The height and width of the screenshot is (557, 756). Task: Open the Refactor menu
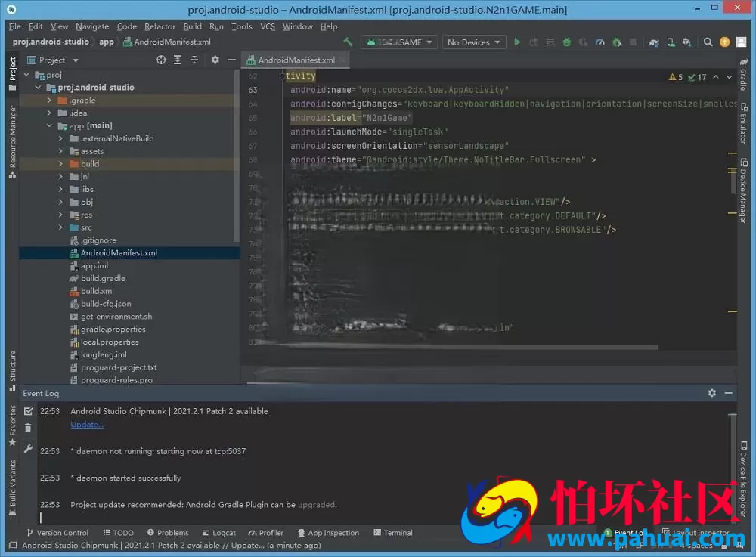160,26
